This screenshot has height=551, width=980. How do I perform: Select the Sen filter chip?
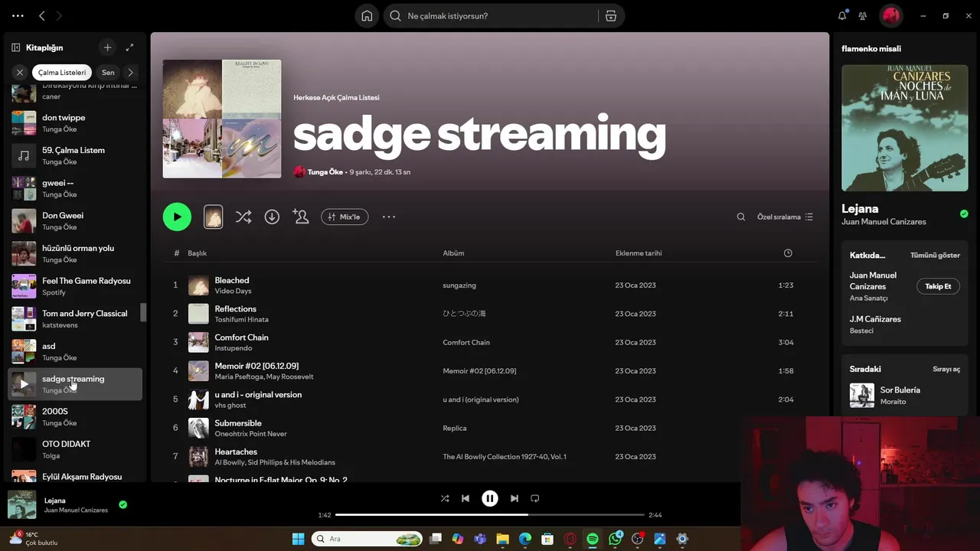tap(108, 73)
